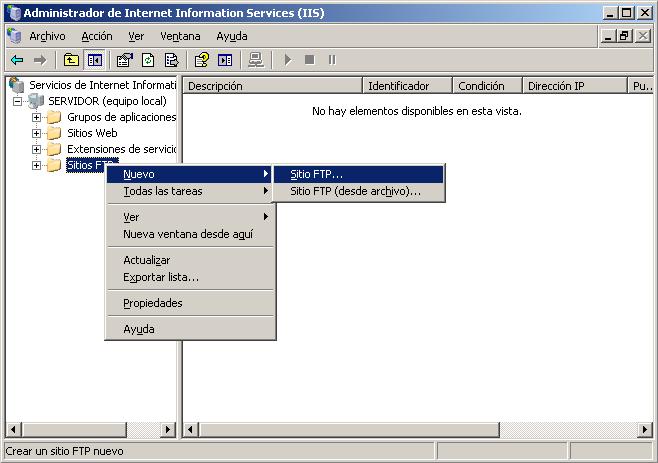The width and height of the screenshot is (658, 463).
Task: Open the Ventana menu
Action: click(180, 37)
